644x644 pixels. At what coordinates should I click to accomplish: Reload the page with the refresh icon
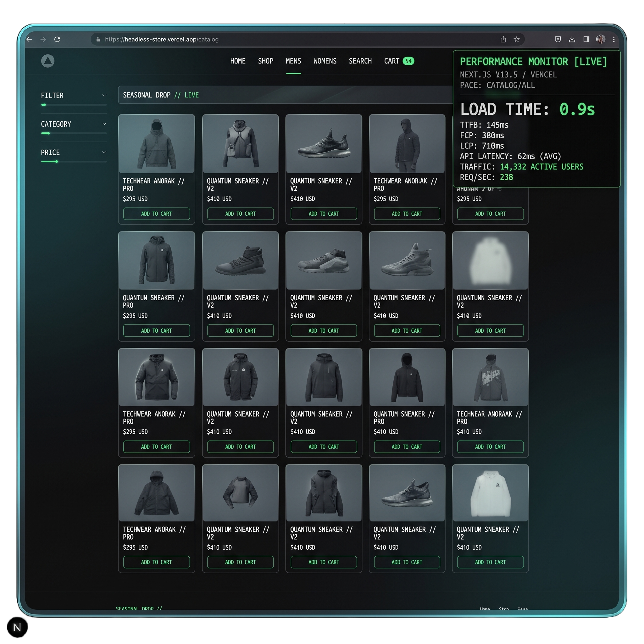(57, 39)
